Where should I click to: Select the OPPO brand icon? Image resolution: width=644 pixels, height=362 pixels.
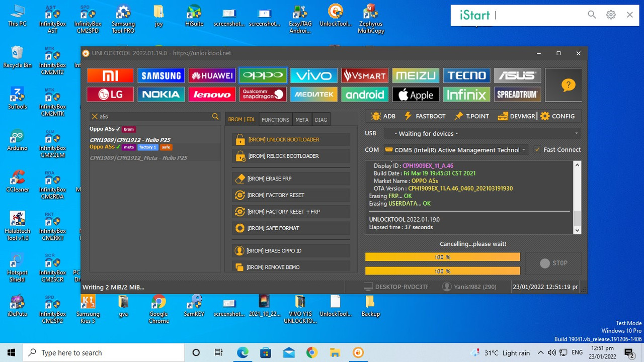coord(263,75)
